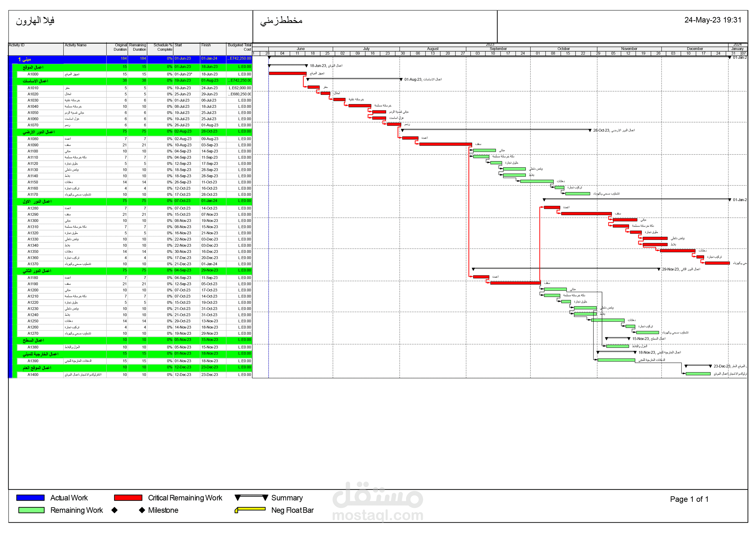The width and height of the screenshot is (756, 534).
Task: Click the blue Actual Work legend swatch
Action: point(30,497)
